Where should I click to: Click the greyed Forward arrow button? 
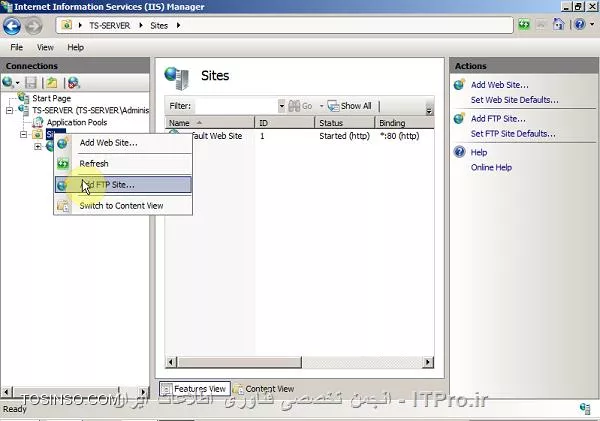point(34,26)
